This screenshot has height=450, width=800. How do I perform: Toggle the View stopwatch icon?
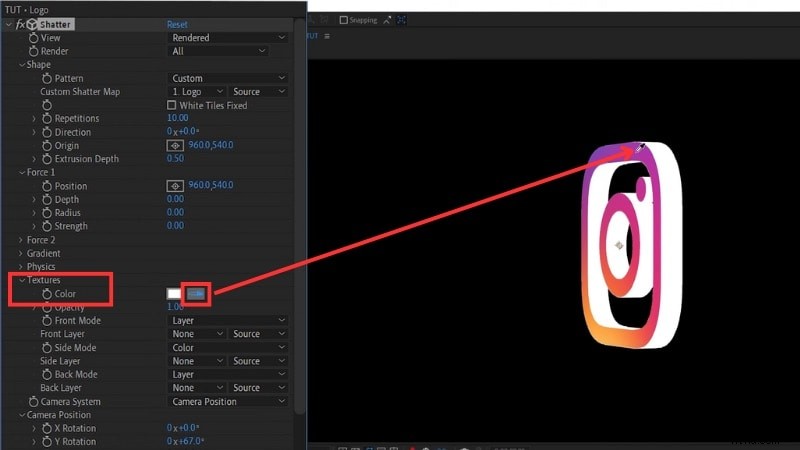(x=34, y=38)
